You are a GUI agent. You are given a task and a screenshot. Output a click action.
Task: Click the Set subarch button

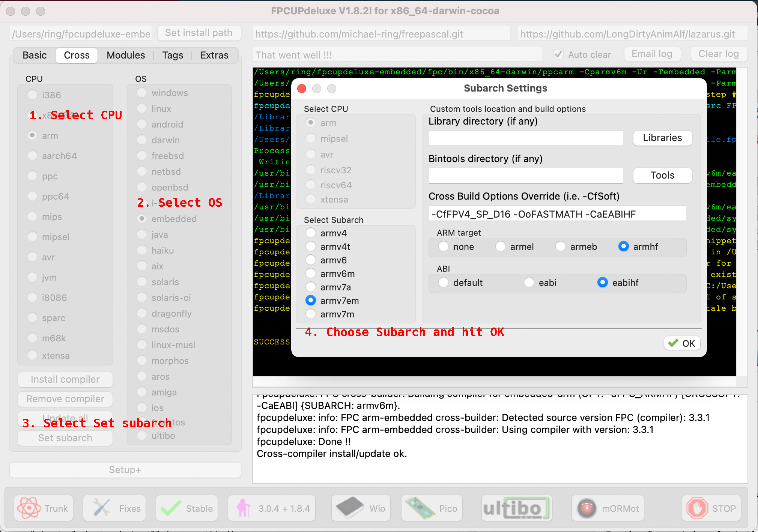point(65,438)
